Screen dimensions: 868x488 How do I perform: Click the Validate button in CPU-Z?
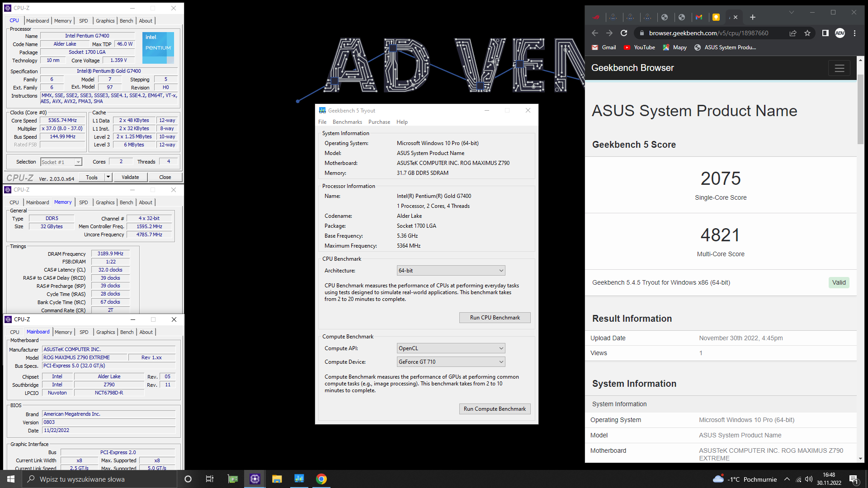[130, 177]
